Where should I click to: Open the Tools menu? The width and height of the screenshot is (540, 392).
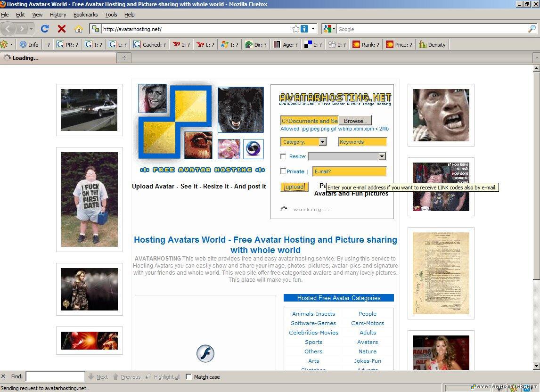coord(111,15)
